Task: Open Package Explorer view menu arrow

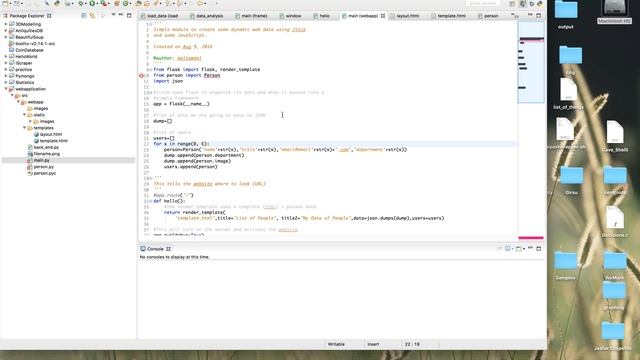Action: [113, 15]
